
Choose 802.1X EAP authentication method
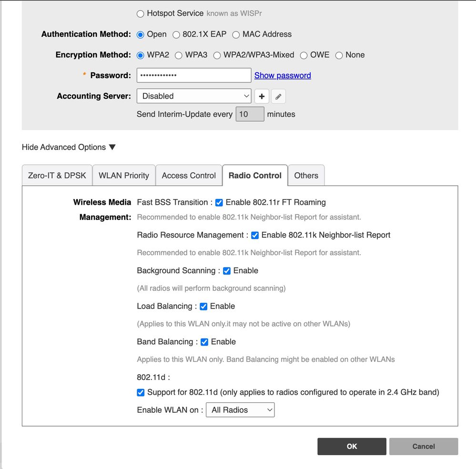pos(176,35)
